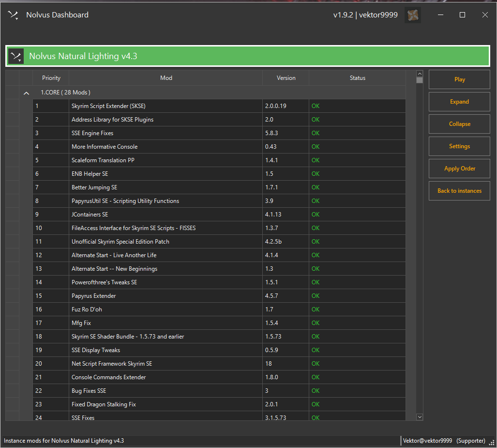Select the SSE Fixes mod row
Screen dimensions: 497x448
[x=219, y=416]
